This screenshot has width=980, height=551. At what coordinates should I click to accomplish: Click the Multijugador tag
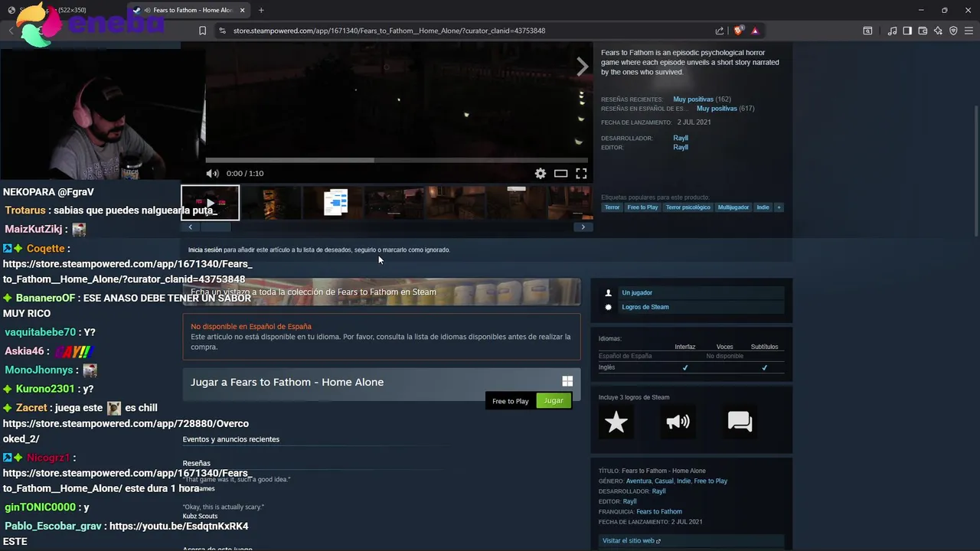733,207
